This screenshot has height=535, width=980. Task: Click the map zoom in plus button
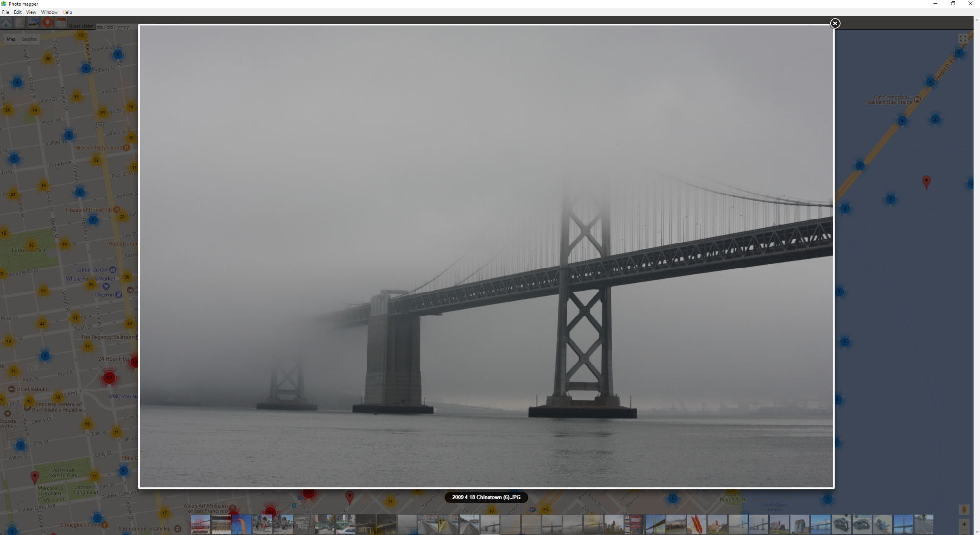(964, 524)
